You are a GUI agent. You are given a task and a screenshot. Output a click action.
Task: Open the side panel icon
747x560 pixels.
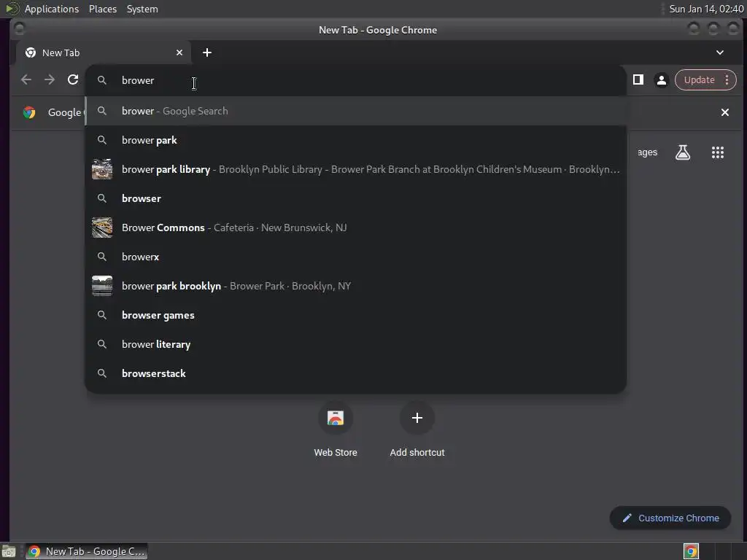pos(638,80)
